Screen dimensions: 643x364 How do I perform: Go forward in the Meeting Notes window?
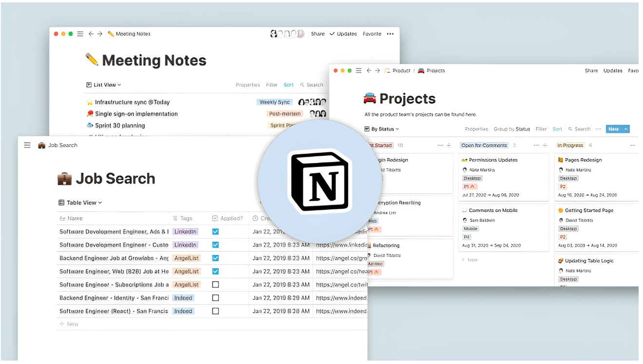click(x=100, y=34)
